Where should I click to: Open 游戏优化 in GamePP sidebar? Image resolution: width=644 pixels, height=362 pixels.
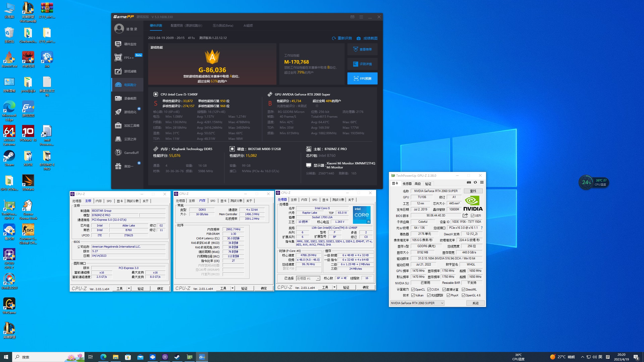127,112
